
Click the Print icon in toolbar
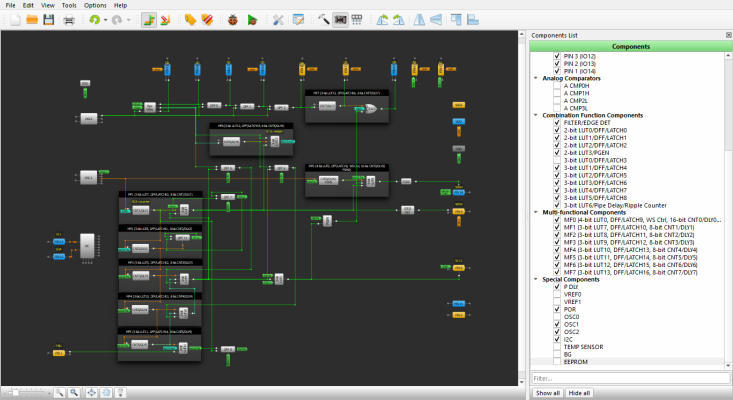pos(69,20)
